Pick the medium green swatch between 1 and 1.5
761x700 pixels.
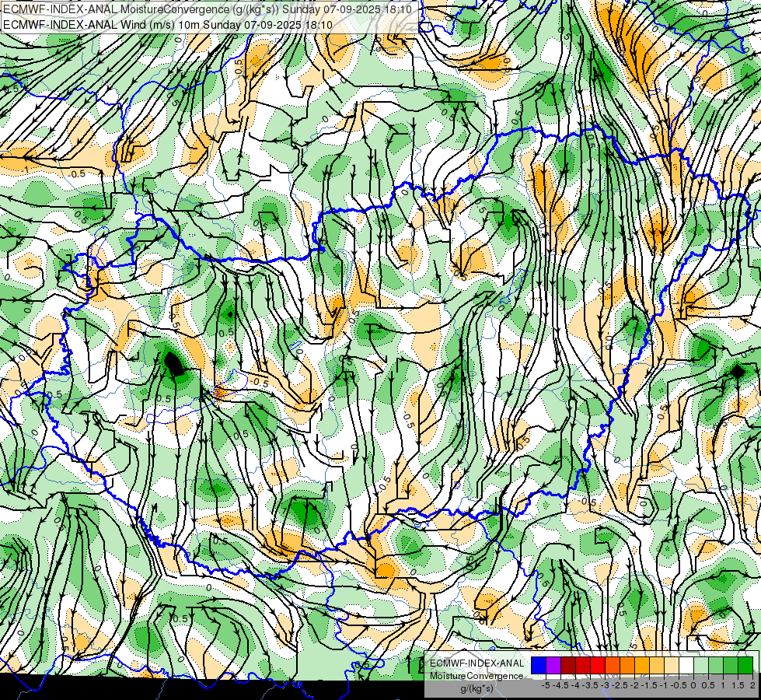click(x=731, y=666)
